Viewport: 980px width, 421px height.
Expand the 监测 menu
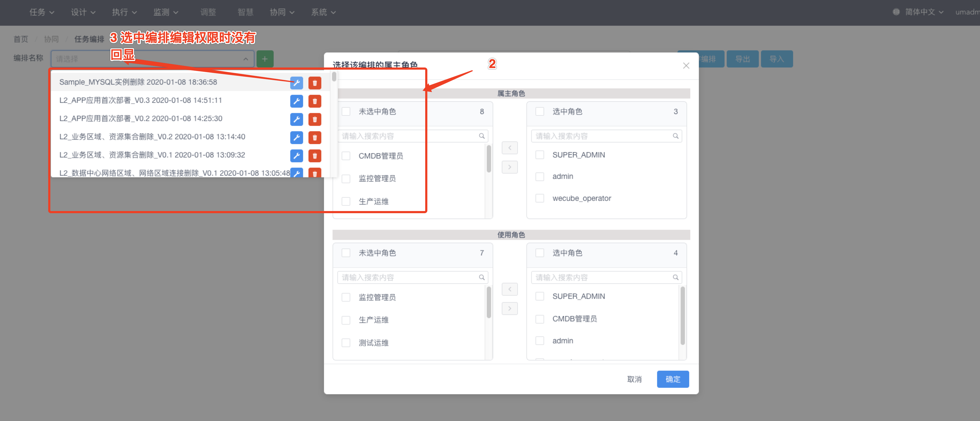(165, 12)
